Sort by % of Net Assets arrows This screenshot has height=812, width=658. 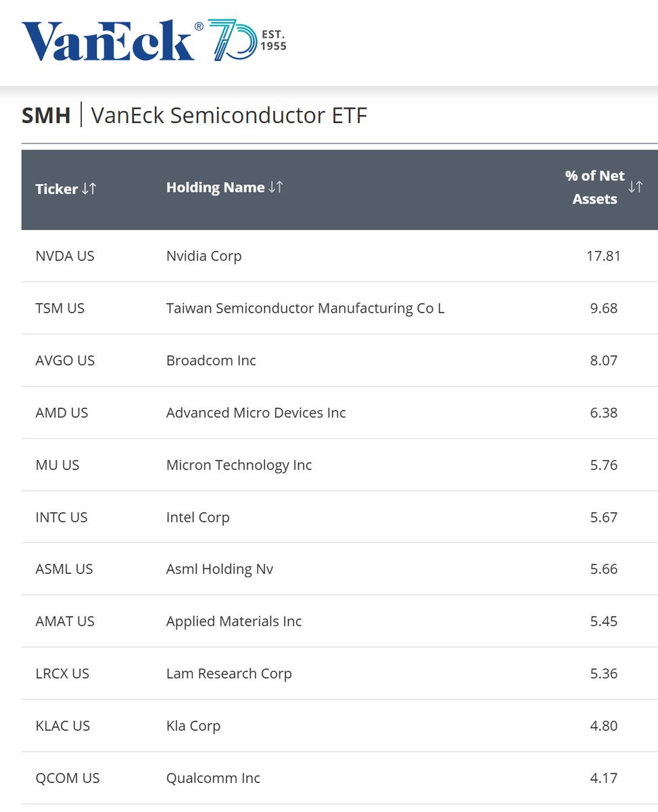point(635,187)
